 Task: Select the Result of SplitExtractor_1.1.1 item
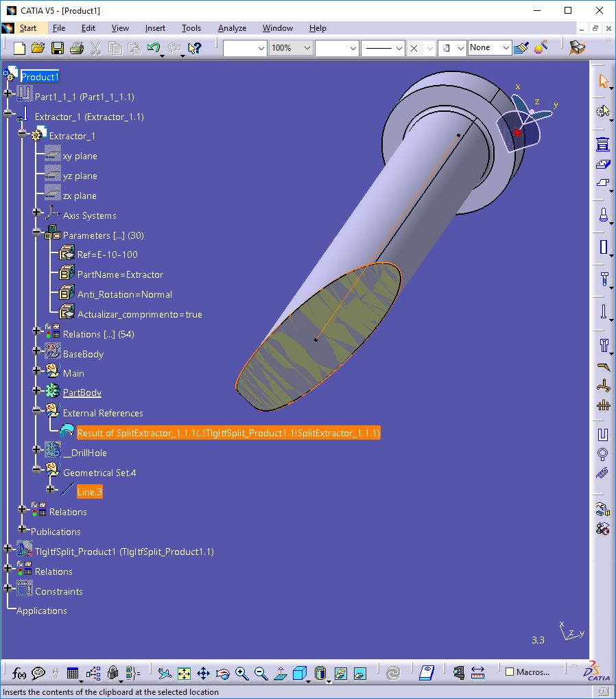tap(228, 433)
